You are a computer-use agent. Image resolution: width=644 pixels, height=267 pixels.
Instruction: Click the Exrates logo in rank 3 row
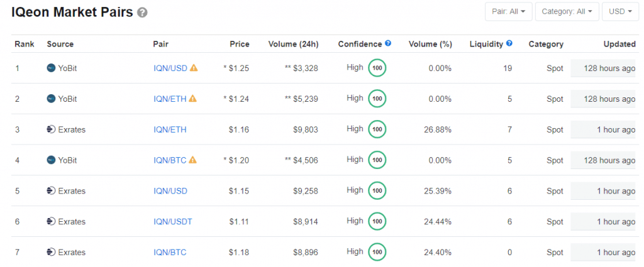point(51,129)
